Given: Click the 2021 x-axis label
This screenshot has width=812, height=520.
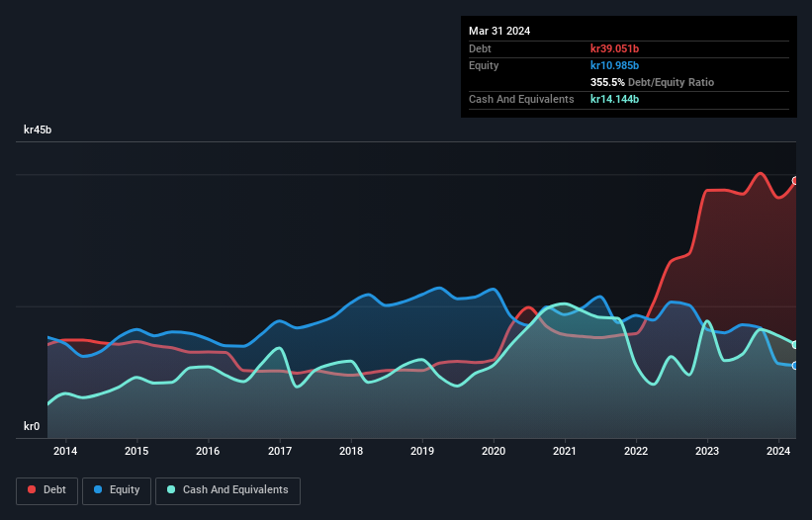Looking at the screenshot, I should pos(565,451).
